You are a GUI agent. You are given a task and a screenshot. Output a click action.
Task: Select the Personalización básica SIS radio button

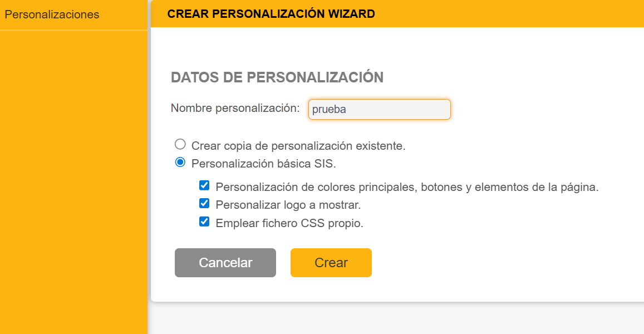click(180, 163)
